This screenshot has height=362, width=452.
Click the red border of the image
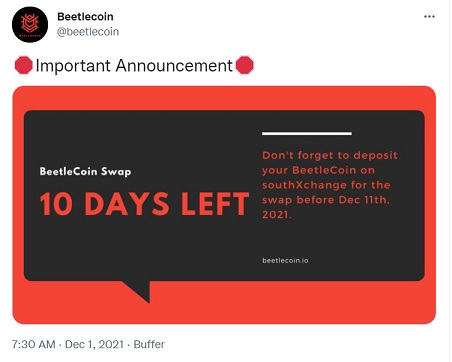[224, 98]
